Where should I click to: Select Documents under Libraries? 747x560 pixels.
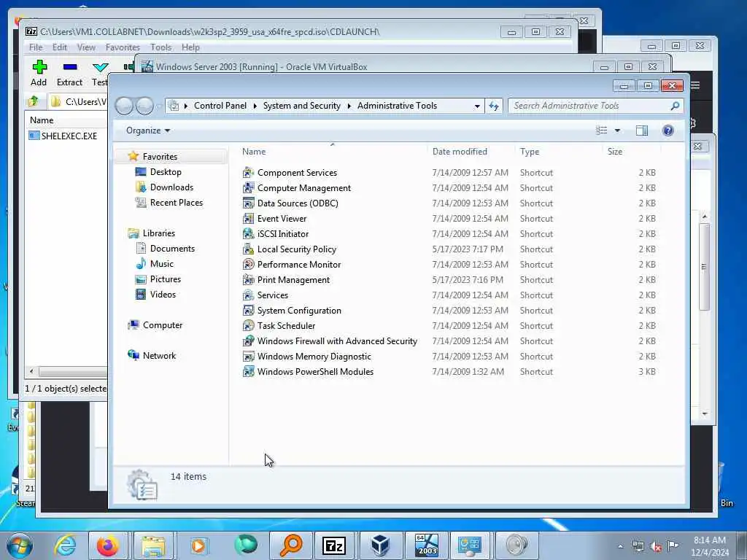pos(172,248)
